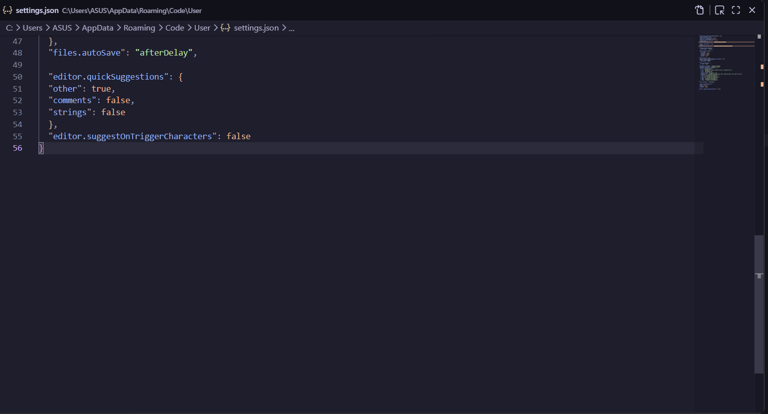
Task: Click the Open Settings (UI) file icon
Action: tap(699, 10)
